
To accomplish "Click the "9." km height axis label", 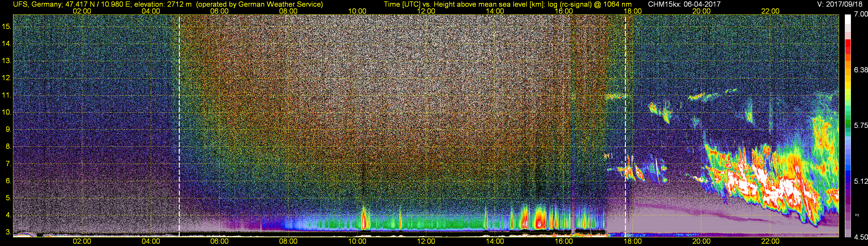I will tap(8, 129).
